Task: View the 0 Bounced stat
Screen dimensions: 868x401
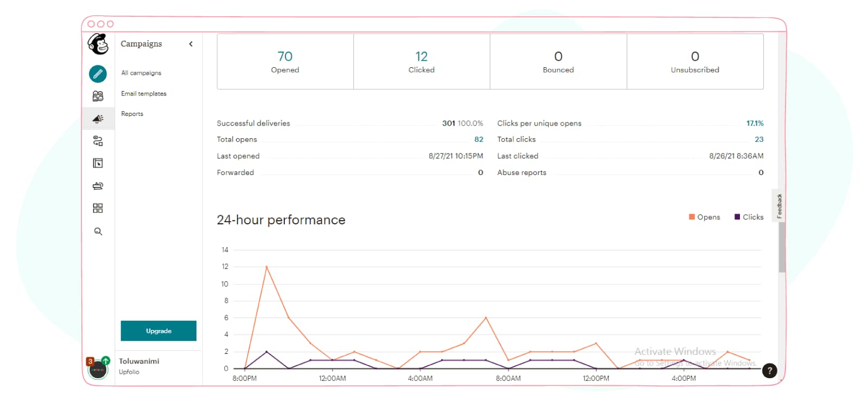Action: [558, 62]
